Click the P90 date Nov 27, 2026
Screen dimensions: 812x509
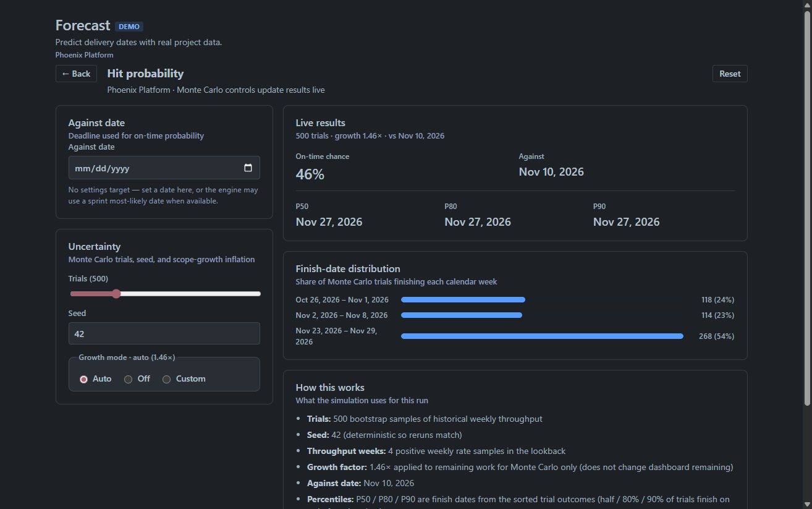coord(627,222)
